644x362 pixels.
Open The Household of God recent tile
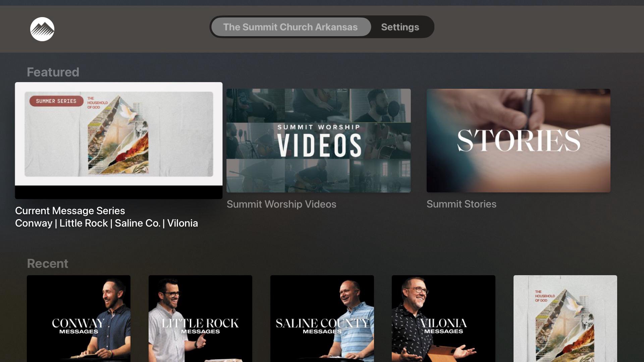(x=565, y=318)
